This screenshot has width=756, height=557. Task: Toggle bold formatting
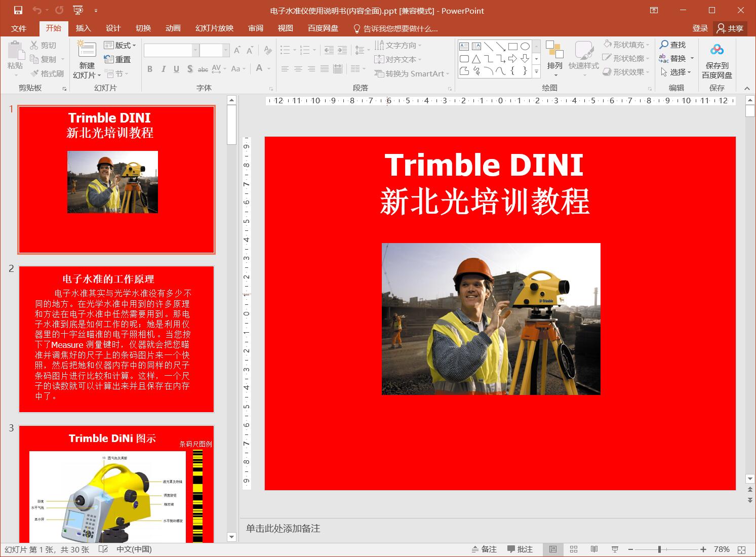(x=150, y=69)
